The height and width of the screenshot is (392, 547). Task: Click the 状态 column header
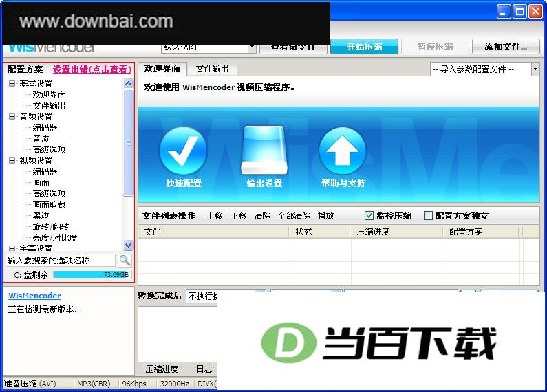pos(320,232)
